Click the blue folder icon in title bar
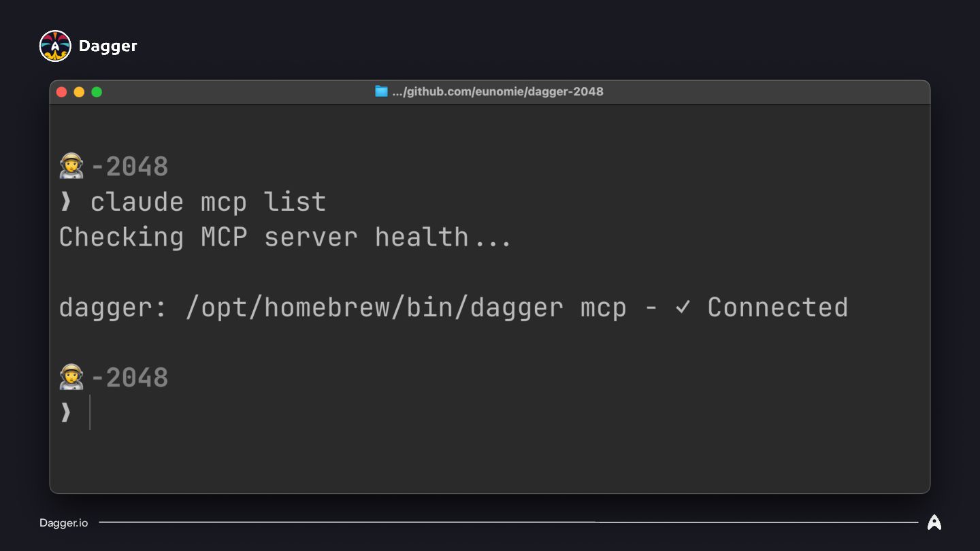Screen dimensions: 980x551 (381, 91)
